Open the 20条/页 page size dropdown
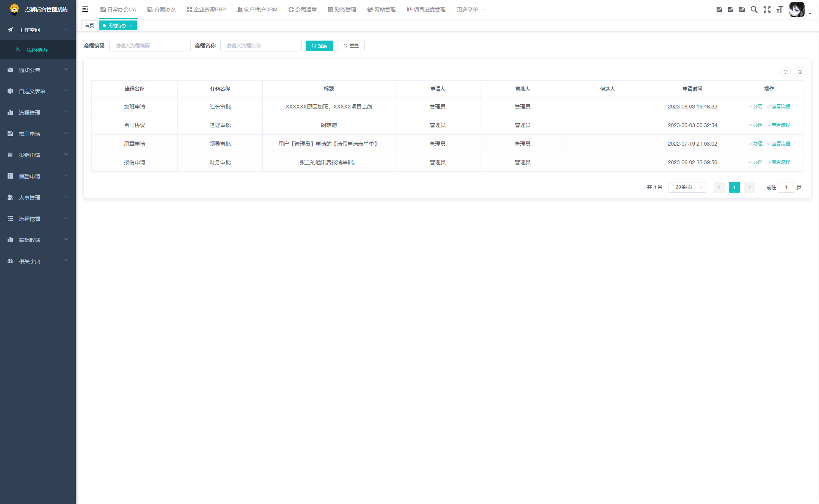The width and height of the screenshot is (819, 504). pyautogui.click(x=687, y=187)
